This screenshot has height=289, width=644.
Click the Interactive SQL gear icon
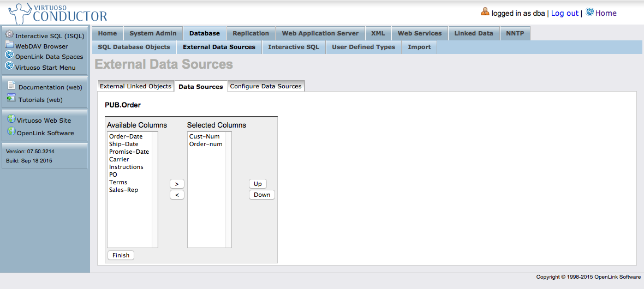9,34
